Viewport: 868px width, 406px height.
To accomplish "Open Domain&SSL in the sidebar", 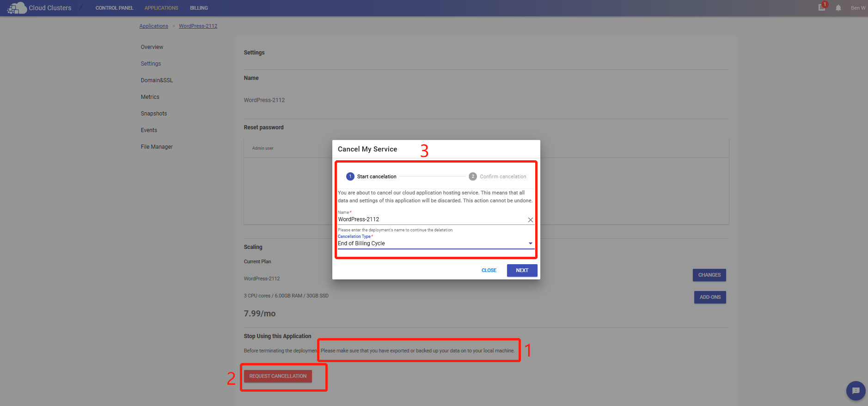I will tap(157, 80).
